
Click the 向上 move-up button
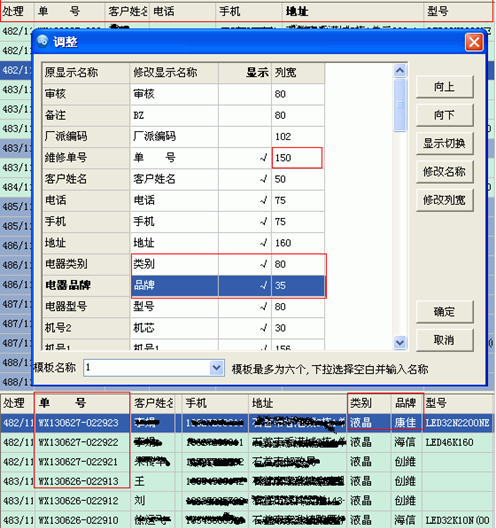(444, 87)
